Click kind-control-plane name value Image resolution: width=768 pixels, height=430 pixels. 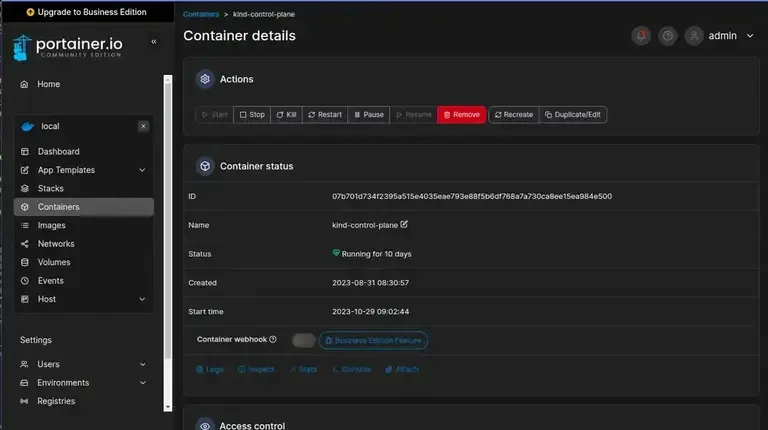[x=365, y=225]
